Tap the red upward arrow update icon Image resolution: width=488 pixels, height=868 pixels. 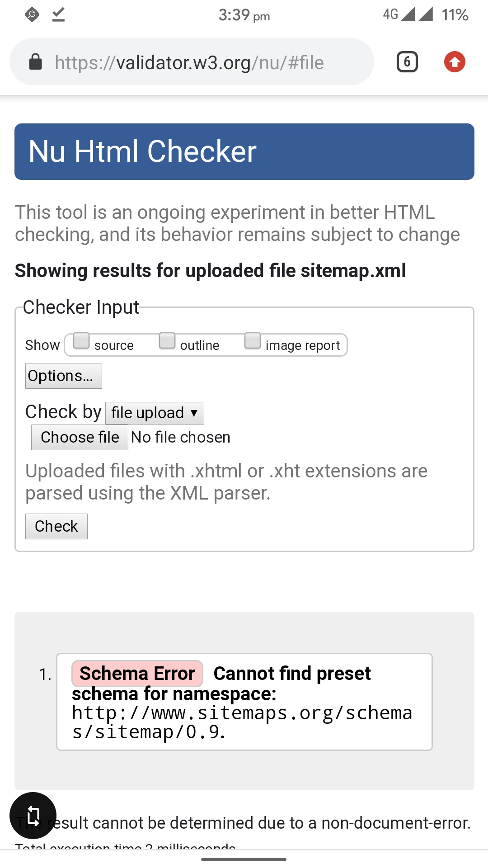click(455, 62)
